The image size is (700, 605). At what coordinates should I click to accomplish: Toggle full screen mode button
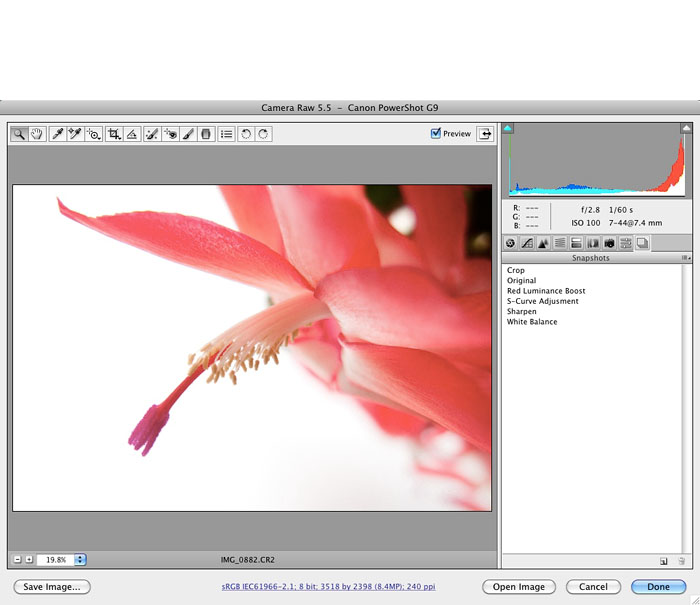coord(485,134)
